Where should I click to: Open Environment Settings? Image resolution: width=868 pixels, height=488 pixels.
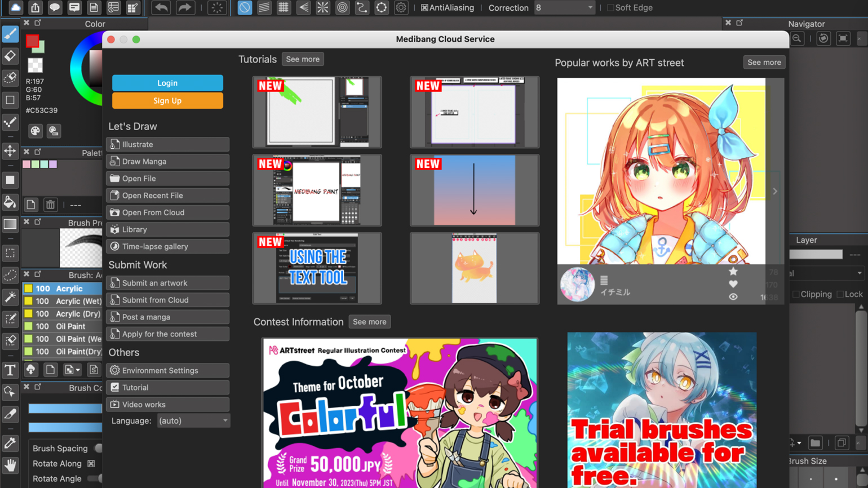click(x=167, y=371)
